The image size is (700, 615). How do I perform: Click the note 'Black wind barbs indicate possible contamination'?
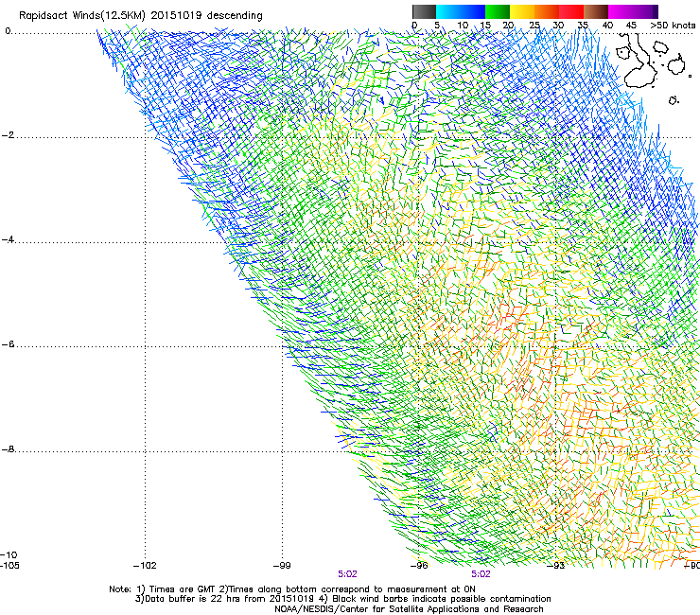click(442, 599)
